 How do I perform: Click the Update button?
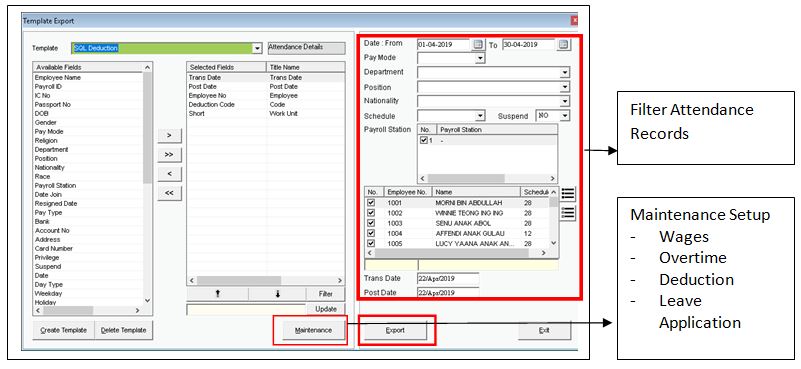(325, 309)
